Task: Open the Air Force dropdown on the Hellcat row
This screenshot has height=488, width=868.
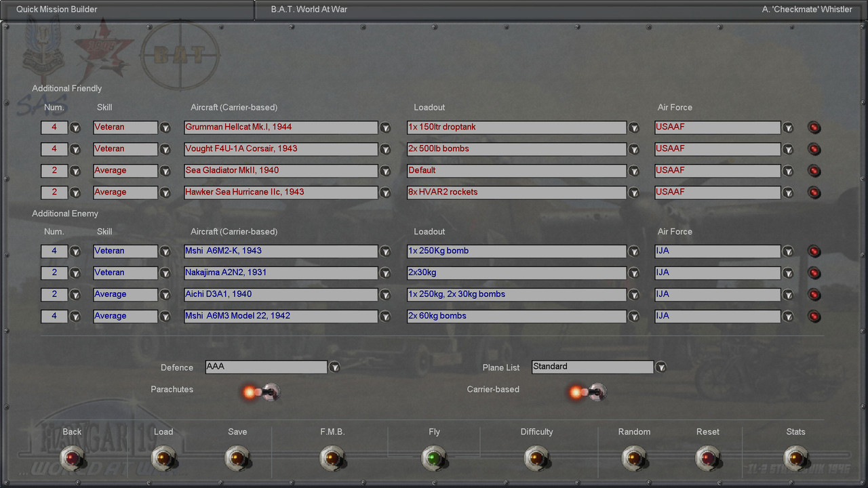Action: click(x=788, y=127)
